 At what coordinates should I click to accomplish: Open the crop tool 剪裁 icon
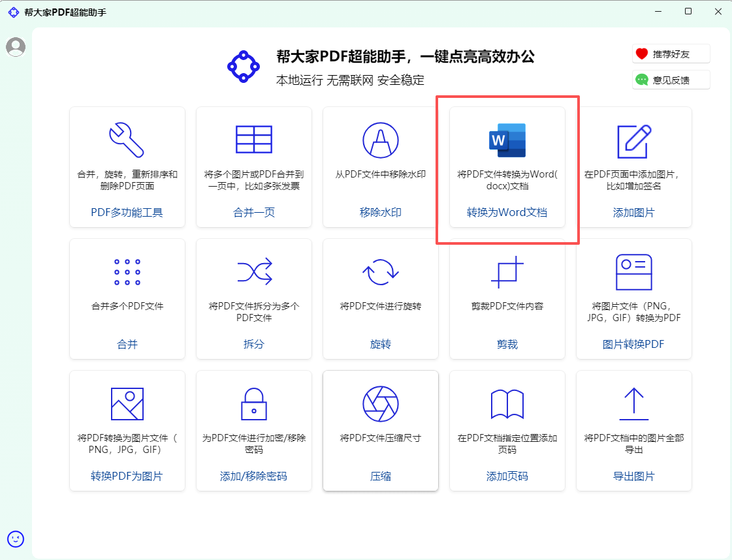point(507,272)
